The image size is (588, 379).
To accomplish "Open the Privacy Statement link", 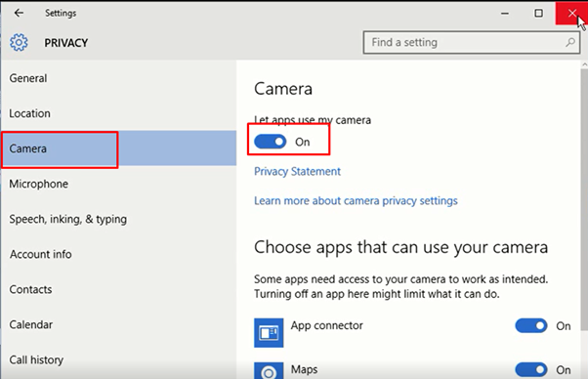I will click(297, 171).
